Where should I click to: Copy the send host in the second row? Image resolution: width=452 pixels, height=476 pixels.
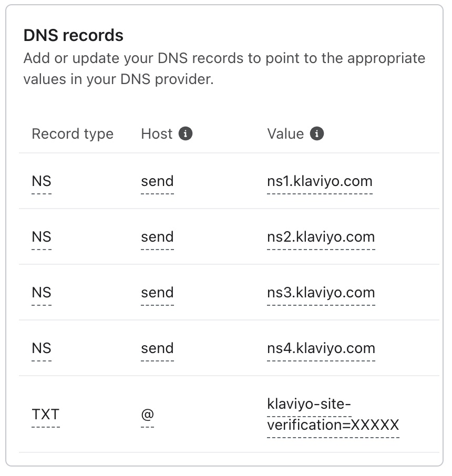pos(157,236)
